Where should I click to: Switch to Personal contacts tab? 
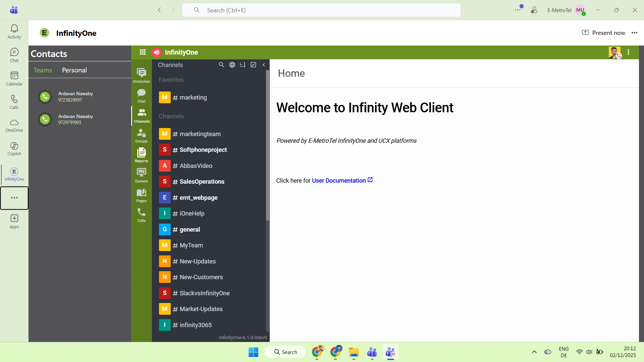74,70
